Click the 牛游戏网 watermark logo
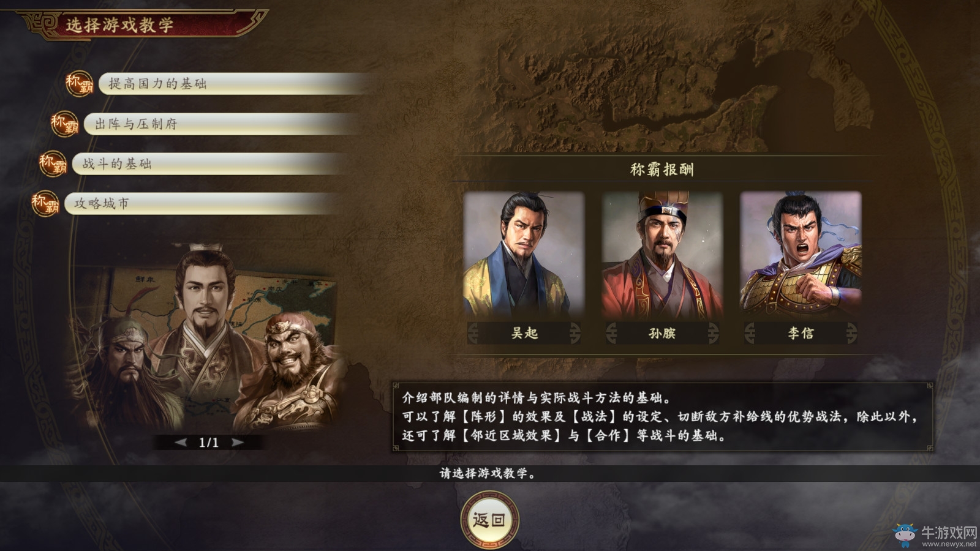The width and height of the screenshot is (980, 551). tap(935, 534)
